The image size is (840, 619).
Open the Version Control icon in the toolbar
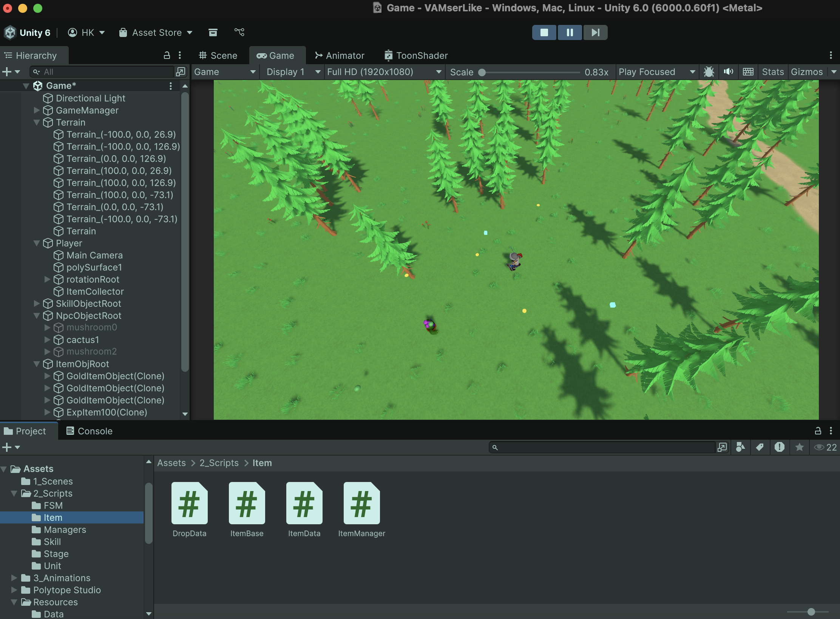point(239,32)
